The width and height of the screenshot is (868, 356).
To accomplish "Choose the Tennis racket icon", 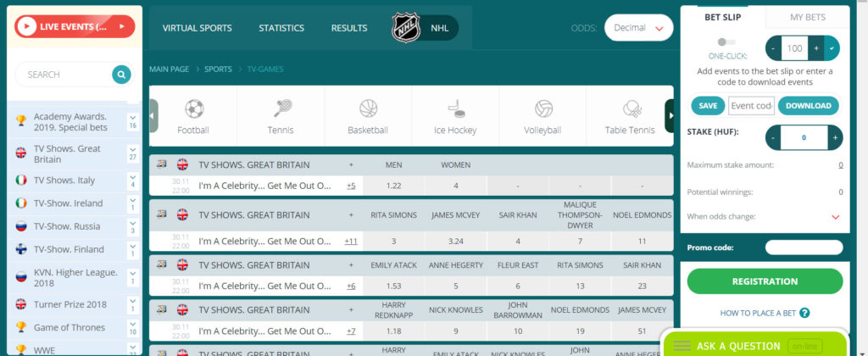I will [281, 109].
